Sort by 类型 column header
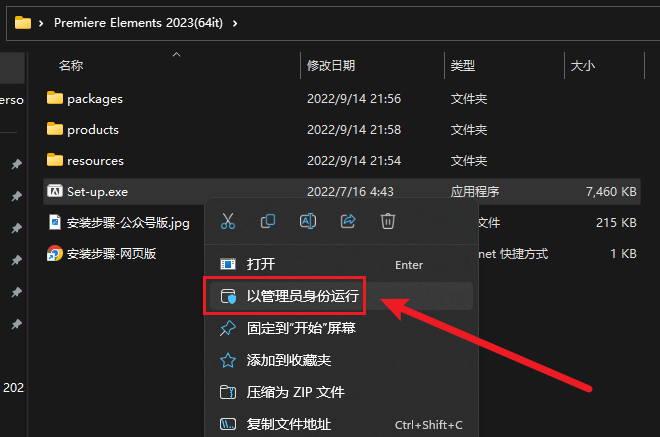The image size is (660, 437). (463, 66)
